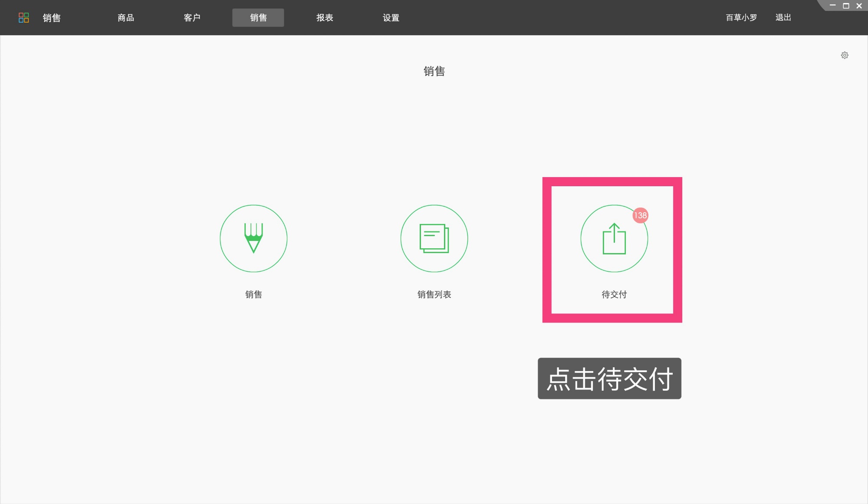Click the circled sales pencil icon
The image size is (868, 504).
point(253,238)
